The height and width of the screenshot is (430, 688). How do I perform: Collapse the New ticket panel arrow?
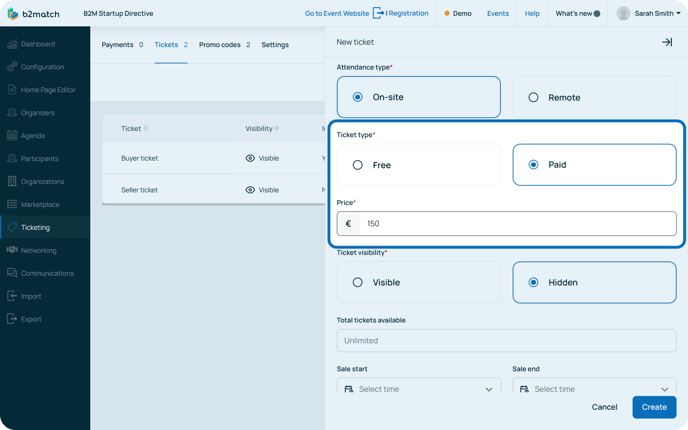(667, 42)
